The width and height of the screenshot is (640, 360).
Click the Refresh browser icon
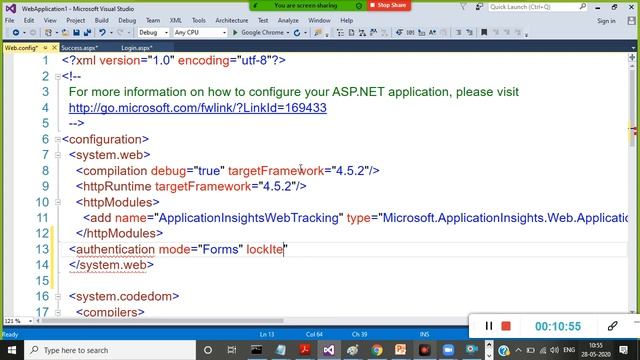tap(297, 32)
